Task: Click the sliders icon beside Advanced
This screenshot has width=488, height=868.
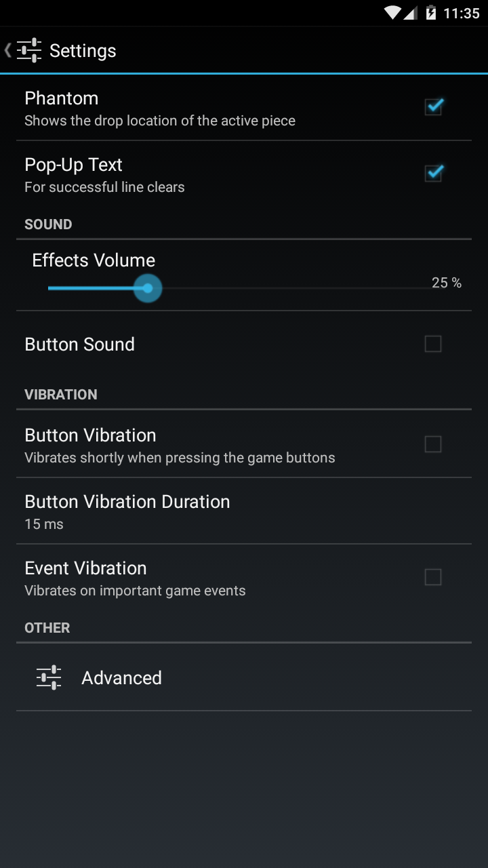Action: [x=49, y=677]
